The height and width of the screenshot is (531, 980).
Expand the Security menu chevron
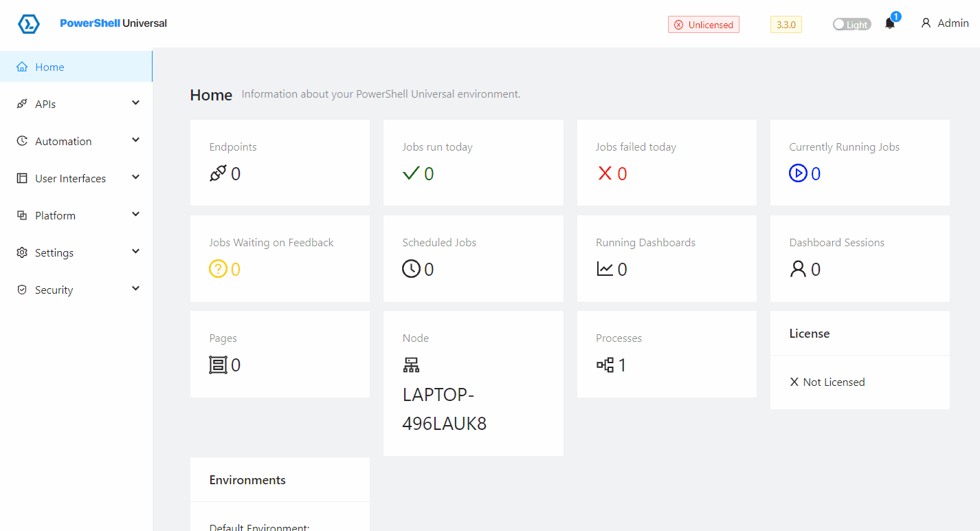[x=135, y=288]
